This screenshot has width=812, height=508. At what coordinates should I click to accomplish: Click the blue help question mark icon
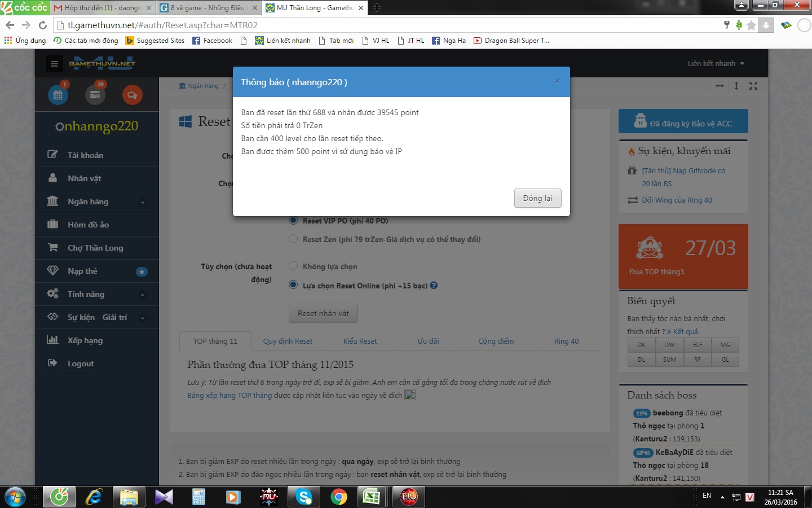click(x=434, y=286)
